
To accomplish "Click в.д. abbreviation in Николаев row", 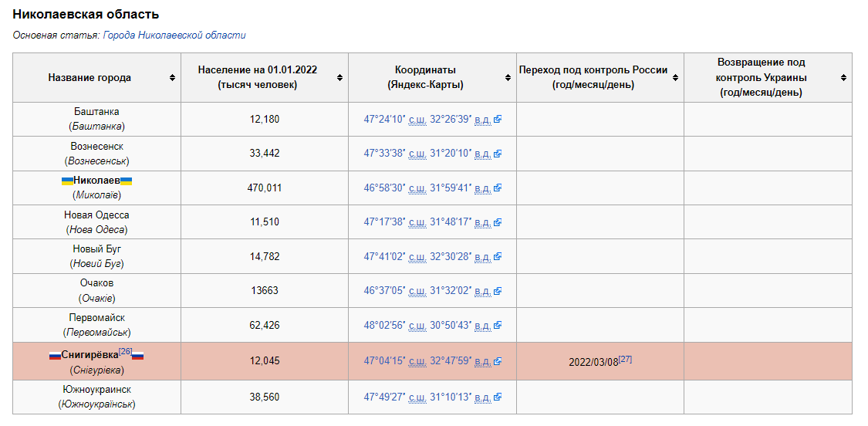I will [x=483, y=188].
